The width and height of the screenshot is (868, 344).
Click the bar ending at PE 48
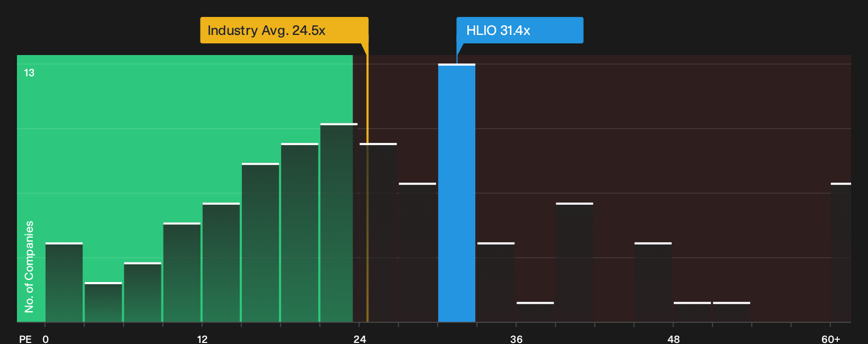point(653,282)
